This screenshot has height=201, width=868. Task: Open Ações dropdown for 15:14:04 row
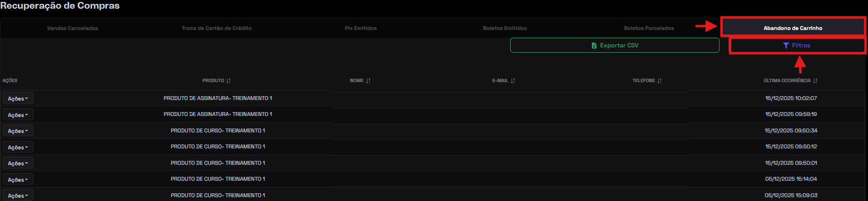(18, 180)
